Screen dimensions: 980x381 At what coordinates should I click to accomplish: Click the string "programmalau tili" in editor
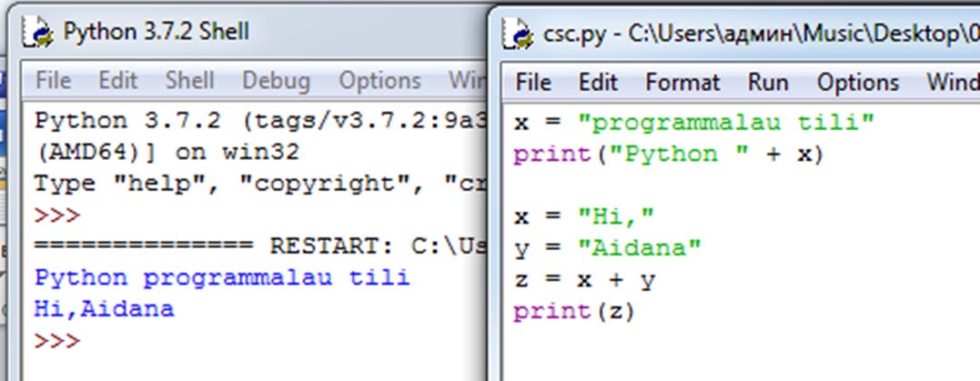coord(725,123)
